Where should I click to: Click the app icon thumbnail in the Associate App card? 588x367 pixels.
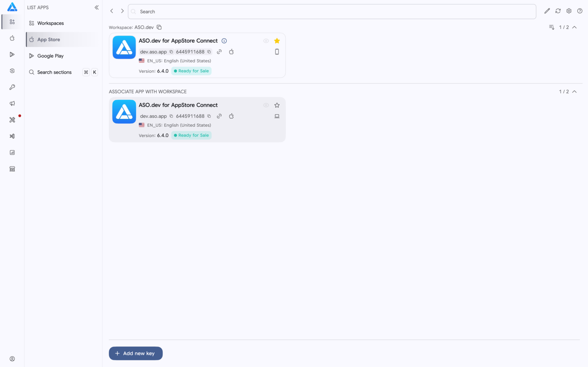(x=124, y=112)
